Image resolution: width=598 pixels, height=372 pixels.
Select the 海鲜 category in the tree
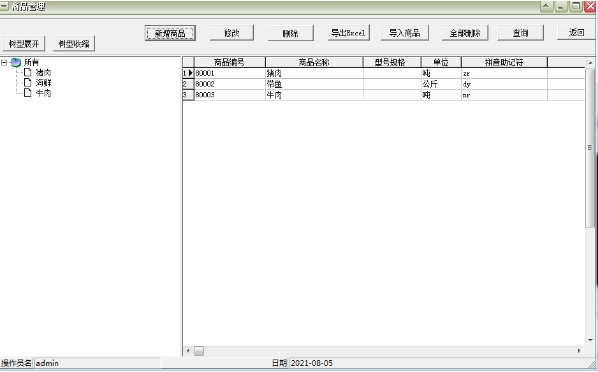pos(43,82)
